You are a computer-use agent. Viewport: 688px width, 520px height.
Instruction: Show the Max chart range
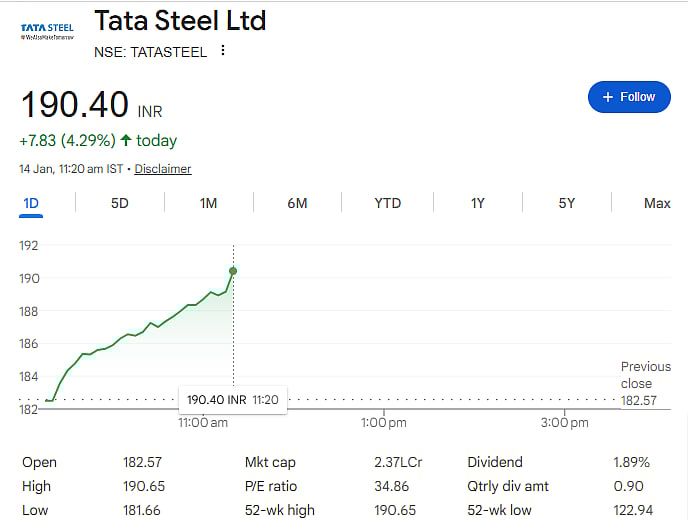coord(657,203)
